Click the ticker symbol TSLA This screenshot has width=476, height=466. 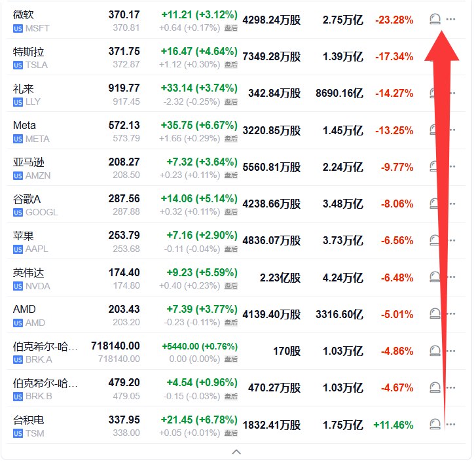37,65
